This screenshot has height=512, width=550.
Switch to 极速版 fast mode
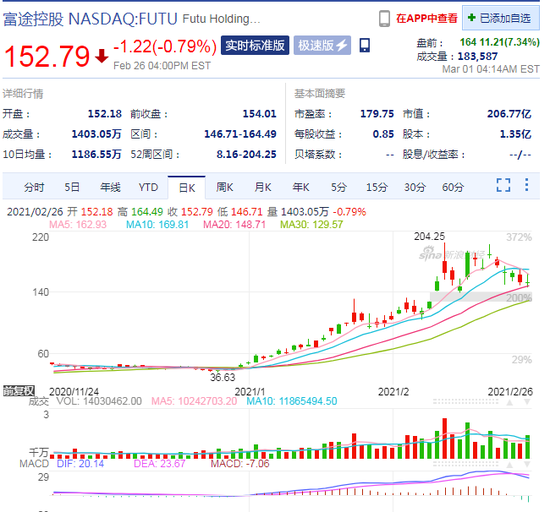(x=322, y=45)
